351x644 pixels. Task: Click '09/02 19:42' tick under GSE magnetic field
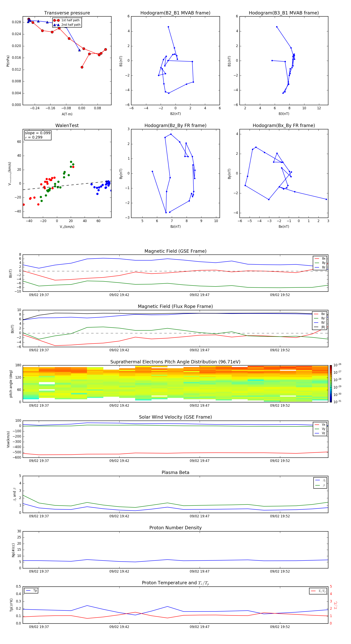coord(119,295)
